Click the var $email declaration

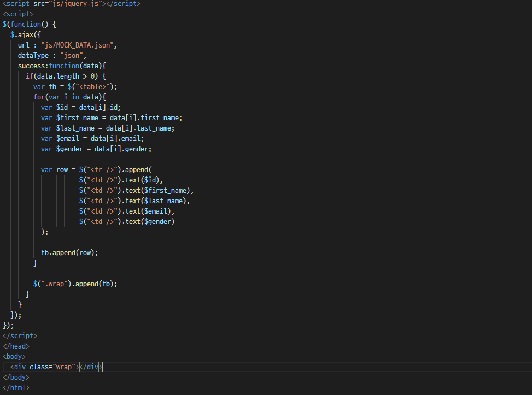pyautogui.click(x=92, y=139)
